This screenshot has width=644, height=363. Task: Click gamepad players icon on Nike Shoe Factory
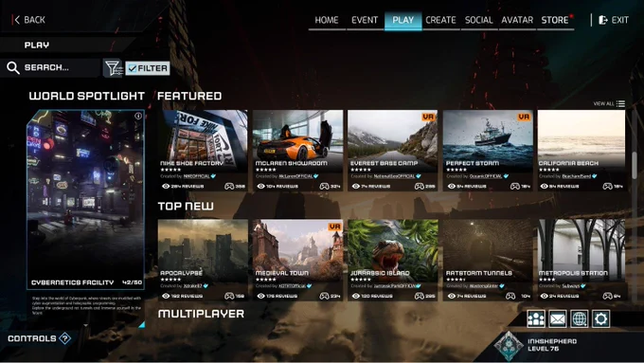pos(229,186)
